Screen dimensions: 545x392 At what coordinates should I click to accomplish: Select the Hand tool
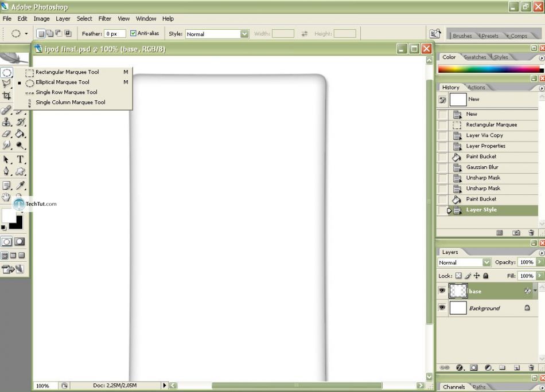point(6,197)
